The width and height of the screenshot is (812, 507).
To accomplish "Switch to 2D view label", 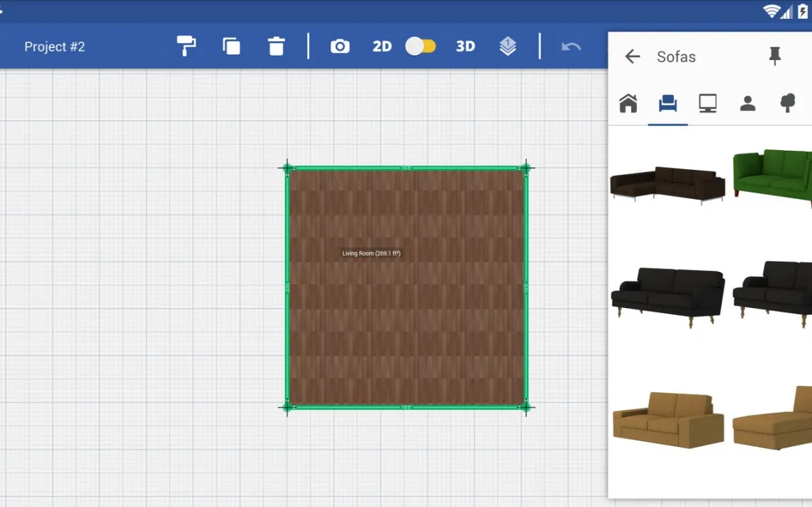I will 382,46.
